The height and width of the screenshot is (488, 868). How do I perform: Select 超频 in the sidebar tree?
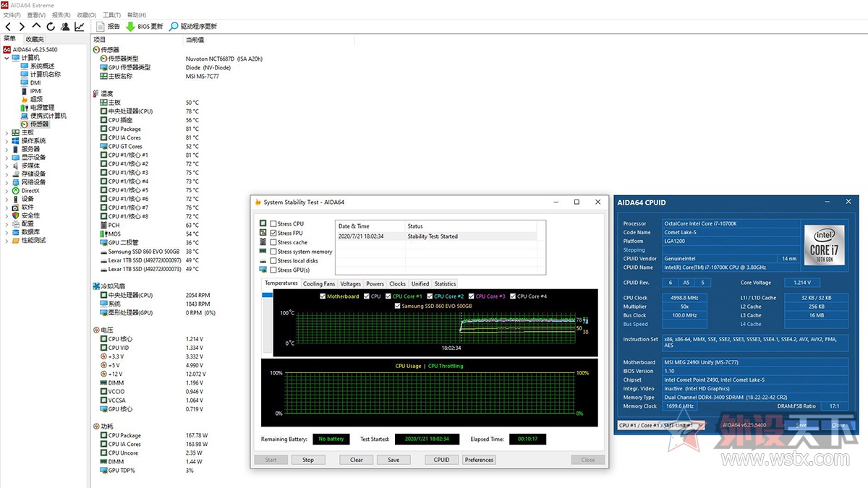(x=36, y=99)
